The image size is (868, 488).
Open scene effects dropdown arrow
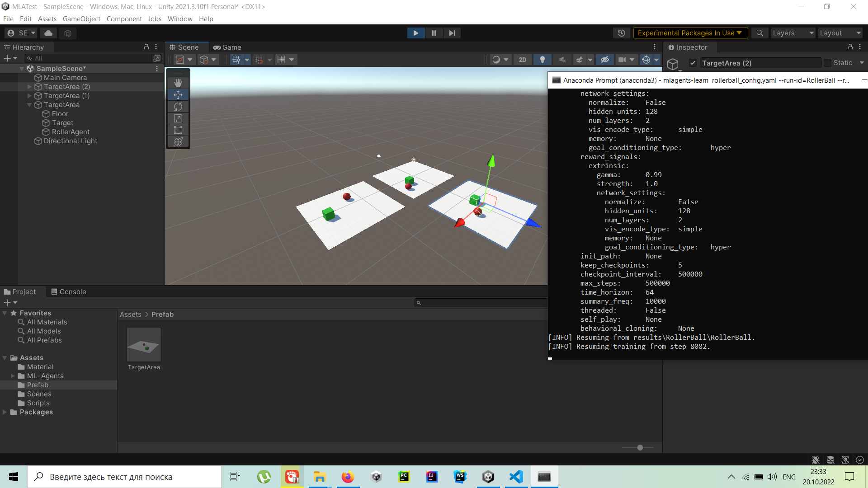click(x=590, y=60)
